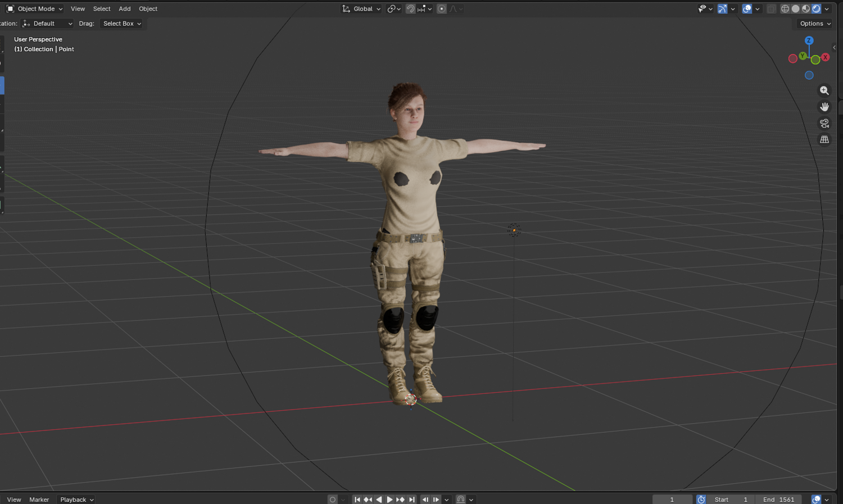
Task: Open the Object menu
Action: click(x=148, y=9)
